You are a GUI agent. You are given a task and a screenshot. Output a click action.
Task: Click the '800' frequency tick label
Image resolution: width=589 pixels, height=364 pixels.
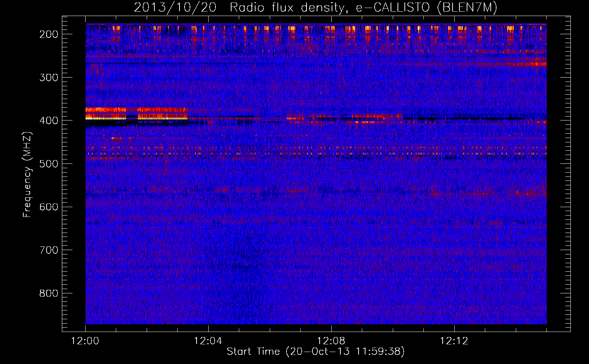coord(48,293)
